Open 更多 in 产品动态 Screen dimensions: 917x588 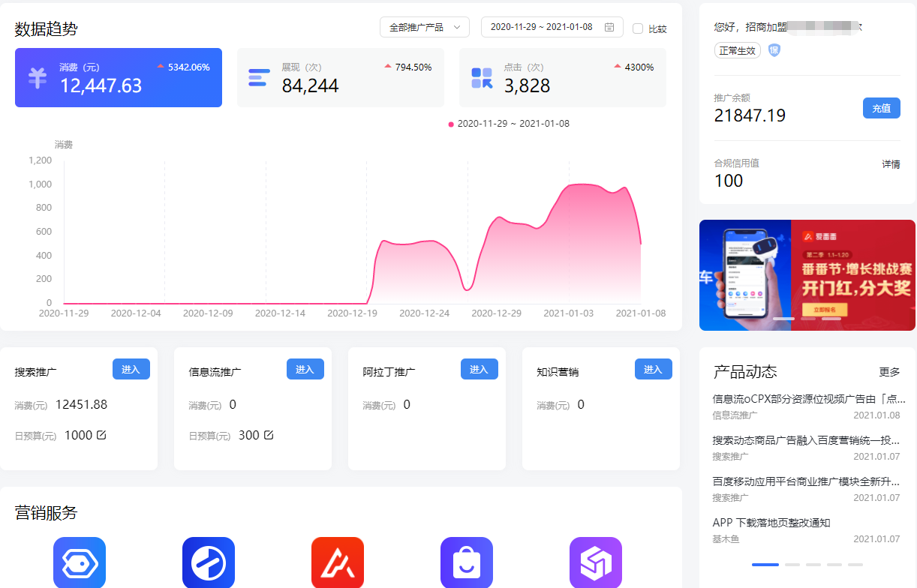pyautogui.click(x=889, y=372)
